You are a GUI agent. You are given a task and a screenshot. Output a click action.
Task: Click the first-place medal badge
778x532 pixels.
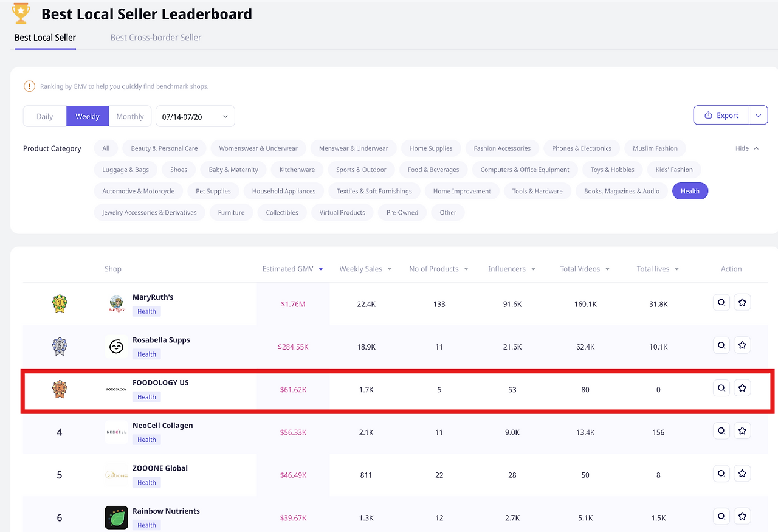click(60, 303)
